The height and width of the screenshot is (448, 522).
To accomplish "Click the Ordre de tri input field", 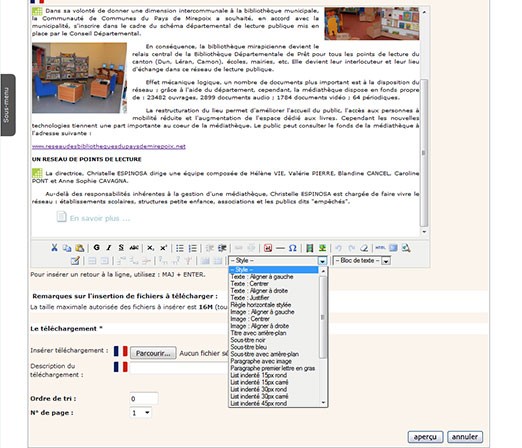I will (144, 399).
